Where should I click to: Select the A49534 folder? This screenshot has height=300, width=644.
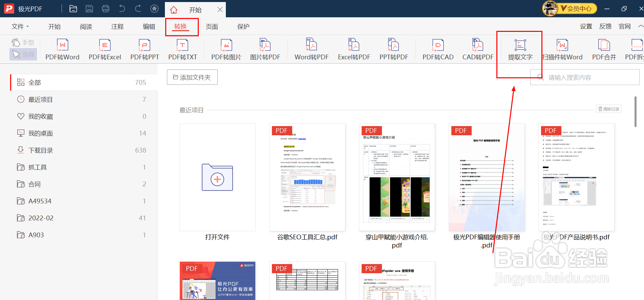click(x=84, y=201)
